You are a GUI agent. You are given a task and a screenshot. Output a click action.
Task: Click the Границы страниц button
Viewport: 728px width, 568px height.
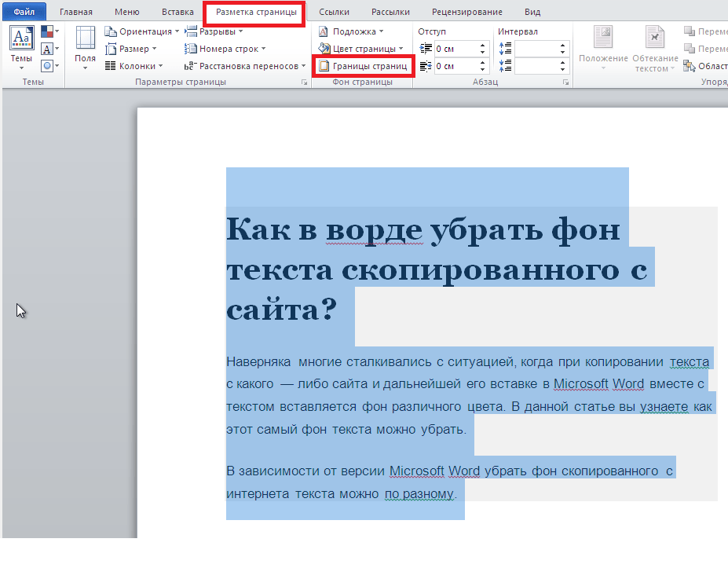point(364,67)
